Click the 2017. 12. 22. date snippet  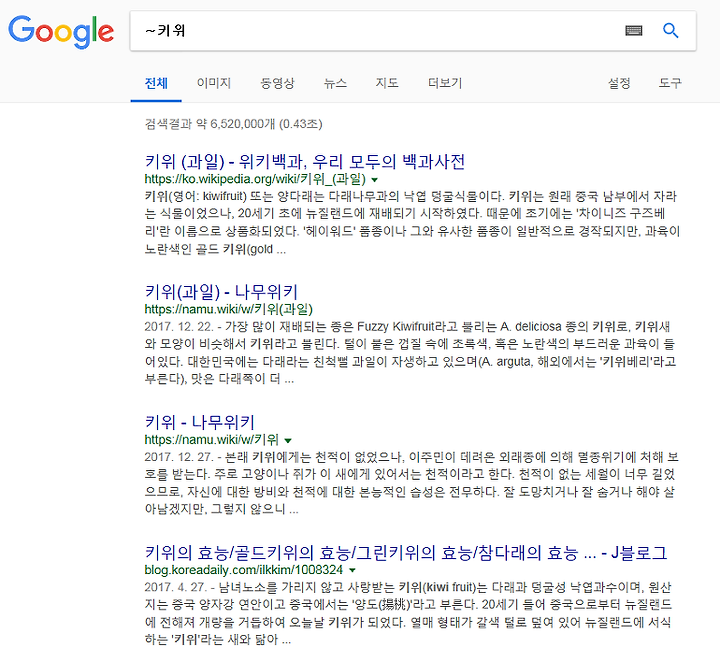pos(179,327)
